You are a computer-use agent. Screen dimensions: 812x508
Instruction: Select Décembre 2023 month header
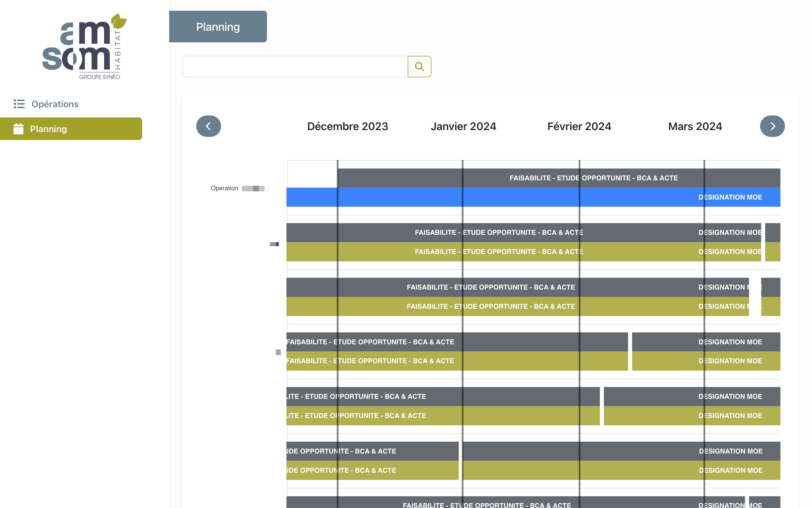pos(347,126)
